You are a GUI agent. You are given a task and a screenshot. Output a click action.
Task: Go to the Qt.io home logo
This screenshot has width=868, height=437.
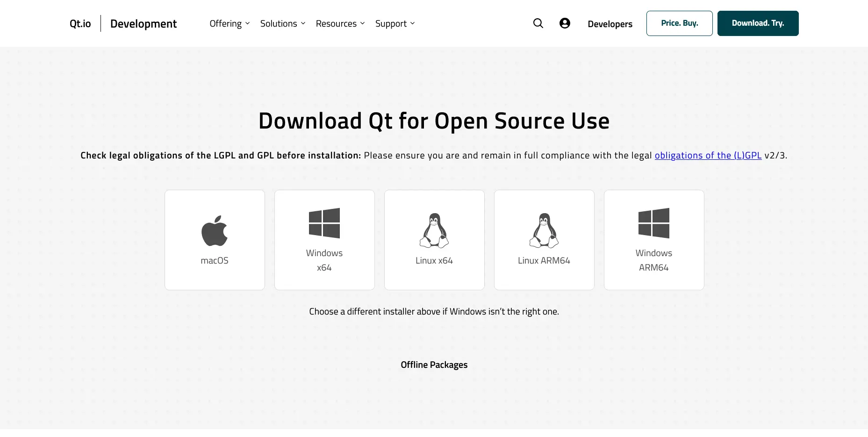[80, 23]
